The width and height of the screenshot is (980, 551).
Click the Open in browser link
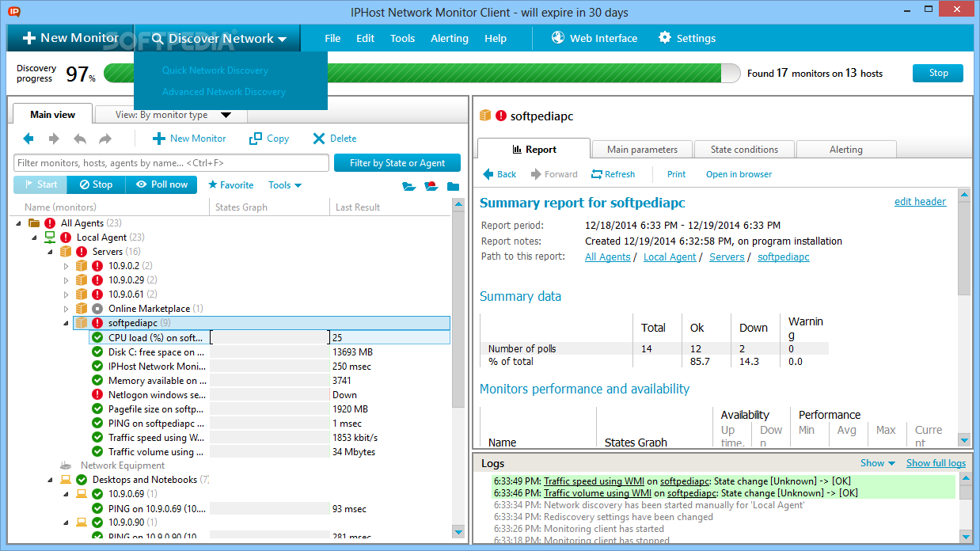[x=739, y=174]
